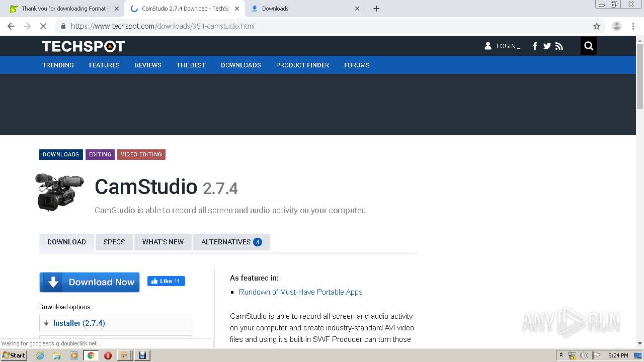Open the Windows Start menu
Screen dimensions: 644x362
pos(14,355)
